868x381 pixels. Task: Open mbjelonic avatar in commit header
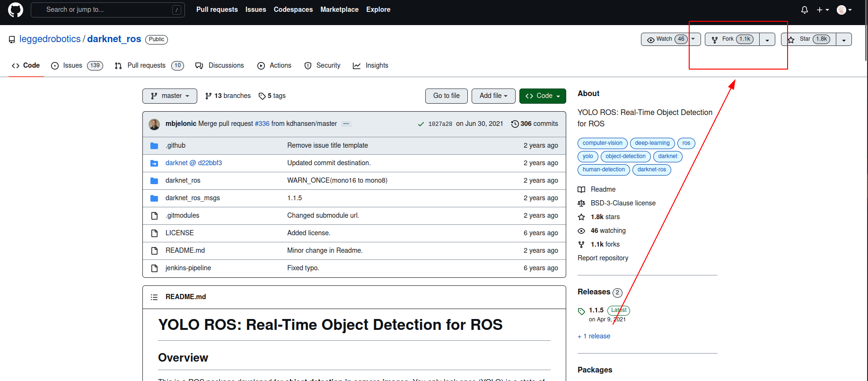click(154, 124)
